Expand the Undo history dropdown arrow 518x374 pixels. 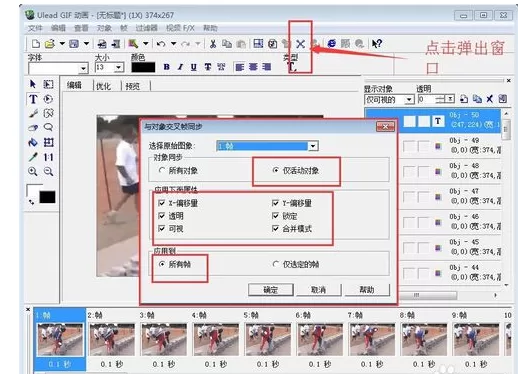pyautogui.click(x=174, y=44)
